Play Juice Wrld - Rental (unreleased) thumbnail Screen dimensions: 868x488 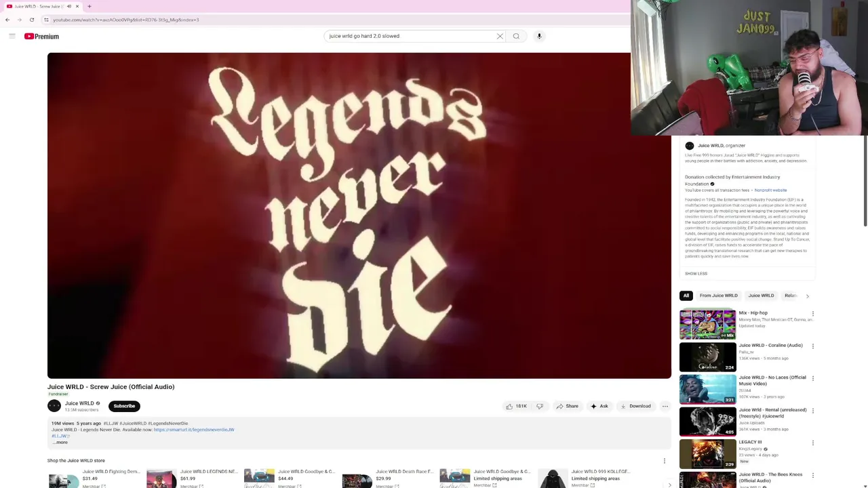(x=707, y=422)
